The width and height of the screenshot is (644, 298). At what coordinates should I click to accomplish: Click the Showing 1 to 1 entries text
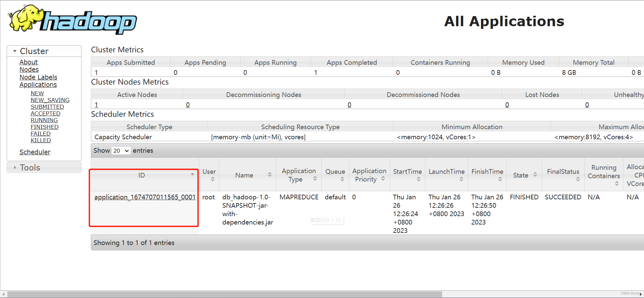tap(134, 243)
